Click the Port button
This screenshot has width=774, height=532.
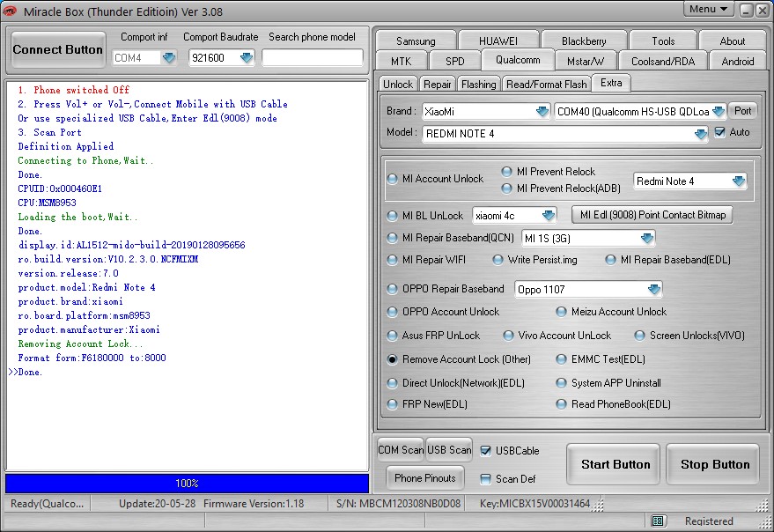743,111
